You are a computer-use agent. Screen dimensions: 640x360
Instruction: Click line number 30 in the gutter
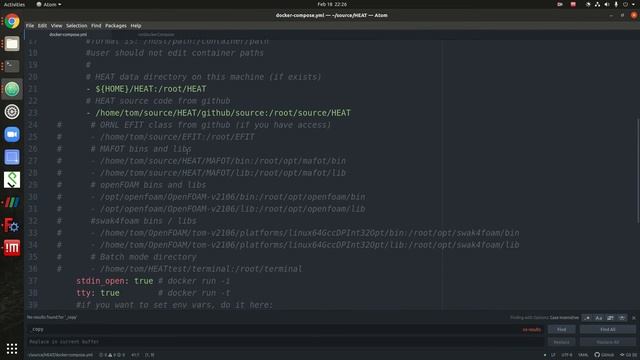pyautogui.click(x=33, y=197)
